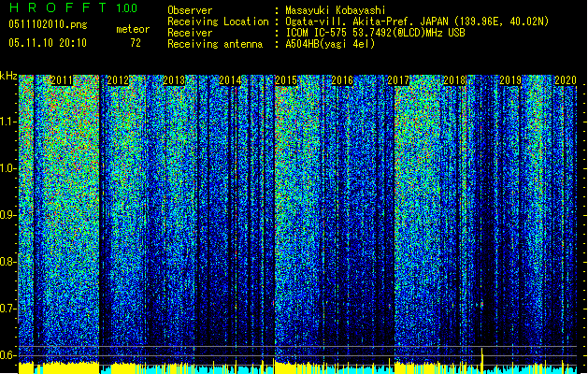588x374 pixels.
Task: Click the 2018 time marker
Action: coord(454,80)
